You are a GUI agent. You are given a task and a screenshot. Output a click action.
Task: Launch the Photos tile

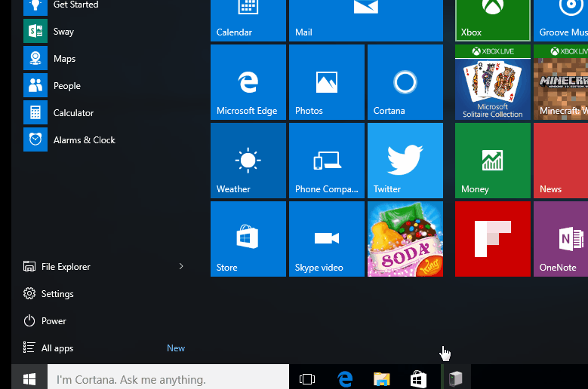coord(326,81)
